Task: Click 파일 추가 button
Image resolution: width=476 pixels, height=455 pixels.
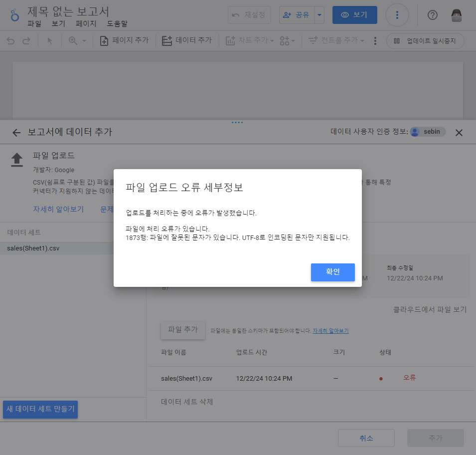Action: click(x=183, y=330)
